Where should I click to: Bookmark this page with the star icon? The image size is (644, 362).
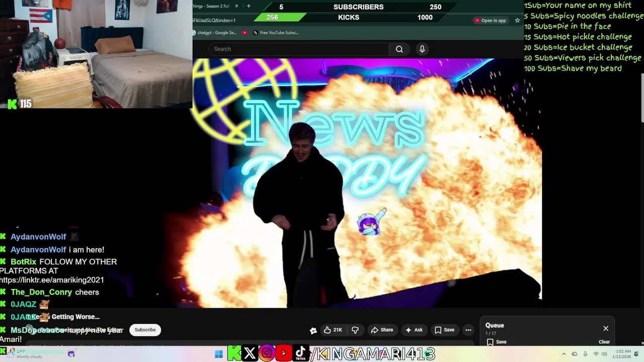(x=517, y=21)
